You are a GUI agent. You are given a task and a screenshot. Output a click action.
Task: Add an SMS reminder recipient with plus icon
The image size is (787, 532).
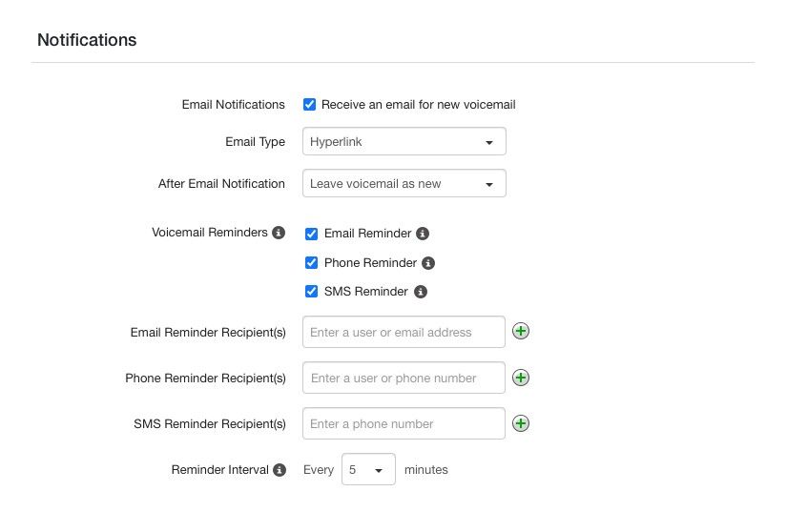click(521, 423)
